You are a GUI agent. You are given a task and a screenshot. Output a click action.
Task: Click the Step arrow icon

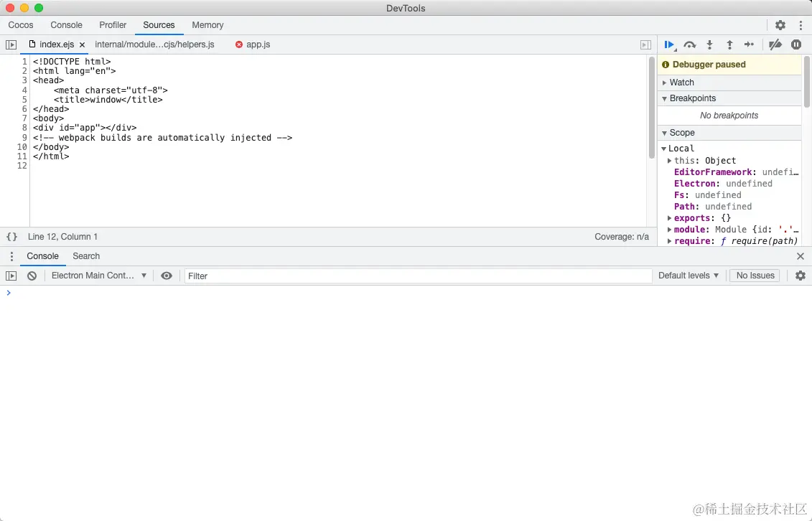[749, 44]
